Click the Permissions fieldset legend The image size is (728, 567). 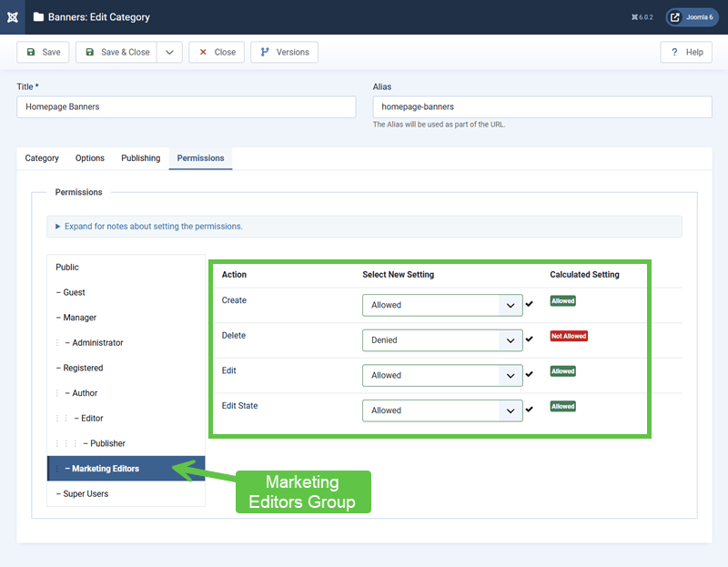click(78, 192)
